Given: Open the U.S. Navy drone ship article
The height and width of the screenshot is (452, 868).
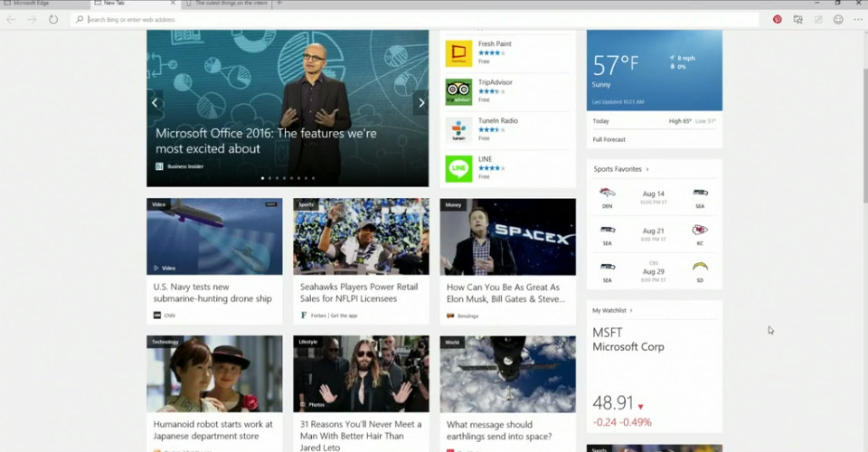Looking at the screenshot, I should [x=212, y=292].
